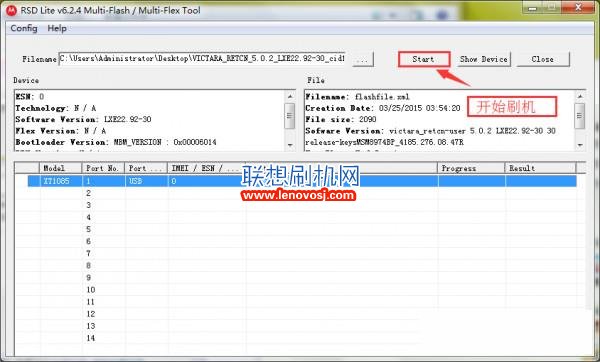This screenshot has width=600, height=362.
Task: Click the ESN: 0 line
Action: tap(30, 97)
